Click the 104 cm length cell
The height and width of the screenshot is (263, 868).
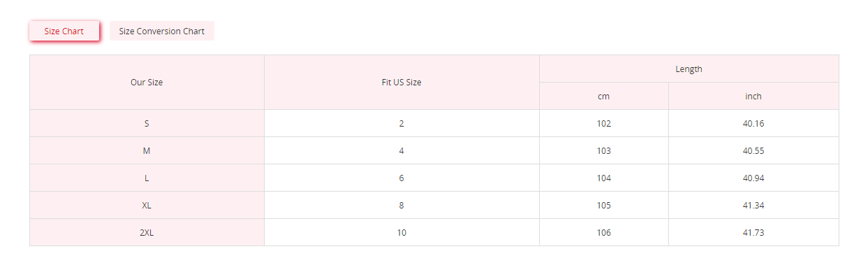click(604, 178)
